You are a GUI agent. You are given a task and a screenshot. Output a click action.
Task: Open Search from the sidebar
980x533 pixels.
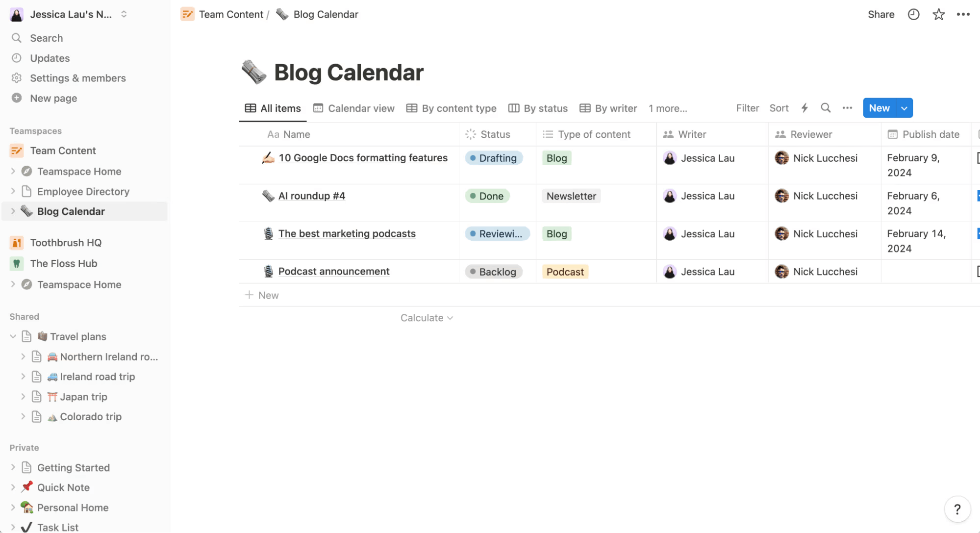[x=46, y=38]
